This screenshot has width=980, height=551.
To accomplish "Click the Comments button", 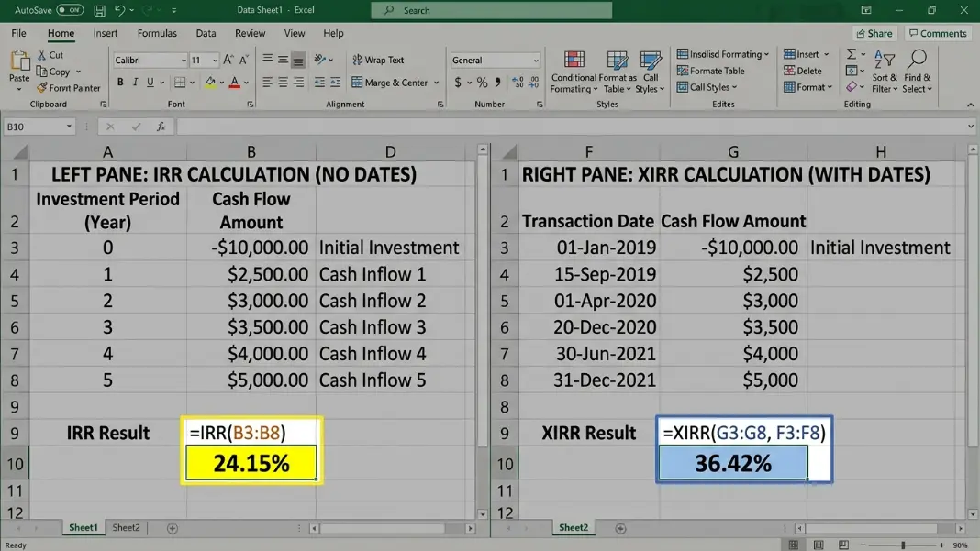I will 938,34.
